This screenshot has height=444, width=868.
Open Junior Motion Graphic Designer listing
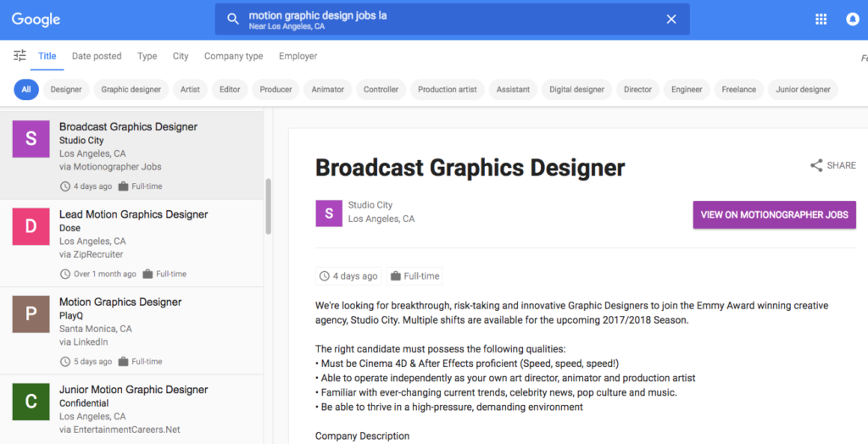[x=131, y=409]
